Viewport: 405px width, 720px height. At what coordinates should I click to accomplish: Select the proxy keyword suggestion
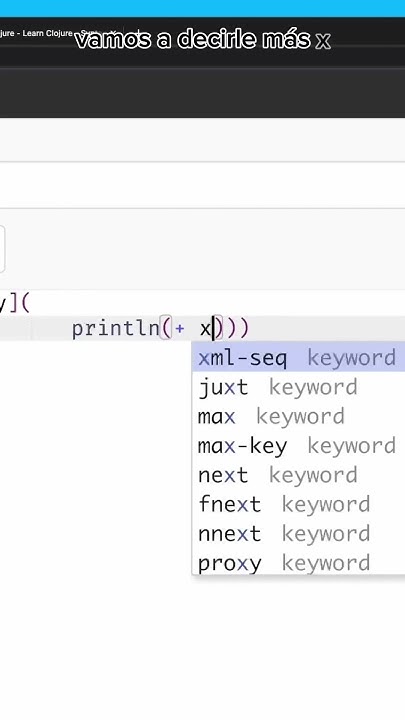(x=298, y=562)
